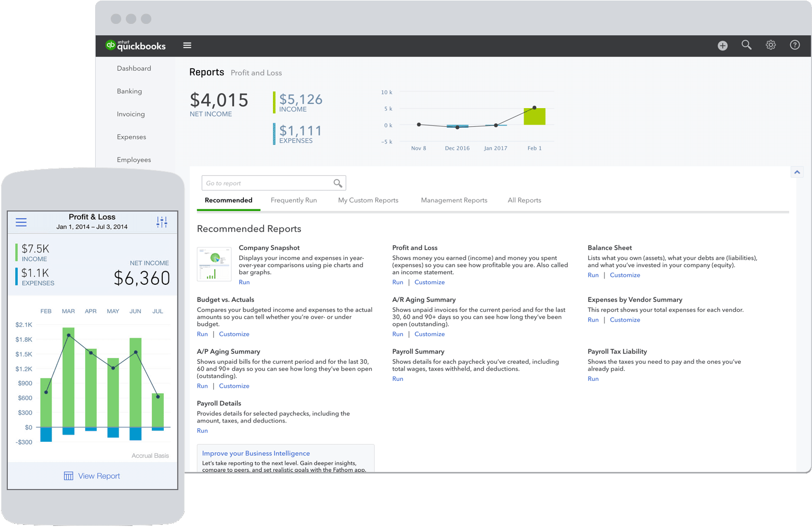Tap the Accrual Basis label on mobile
Viewport: 812px width, 528px height.
pyautogui.click(x=150, y=456)
